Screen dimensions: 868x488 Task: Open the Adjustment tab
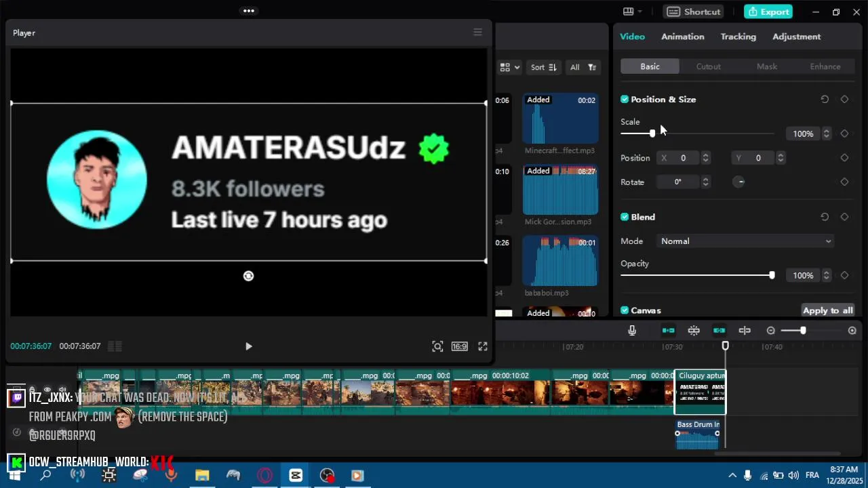tap(797, 37)
